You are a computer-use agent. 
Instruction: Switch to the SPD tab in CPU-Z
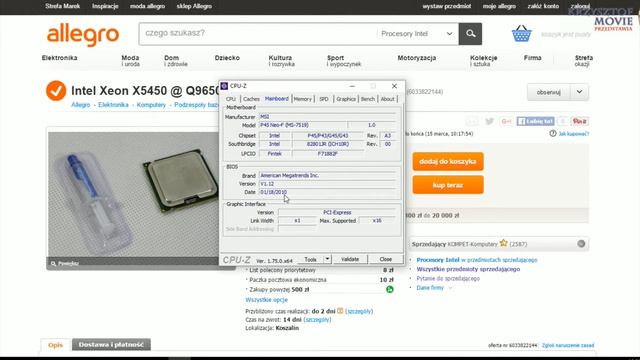tap(324, 99)
